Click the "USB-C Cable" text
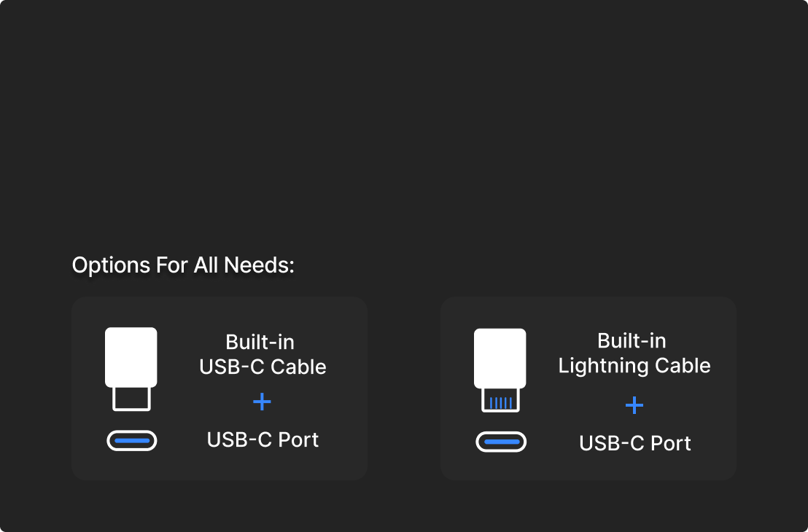 [x=263, y=367]
